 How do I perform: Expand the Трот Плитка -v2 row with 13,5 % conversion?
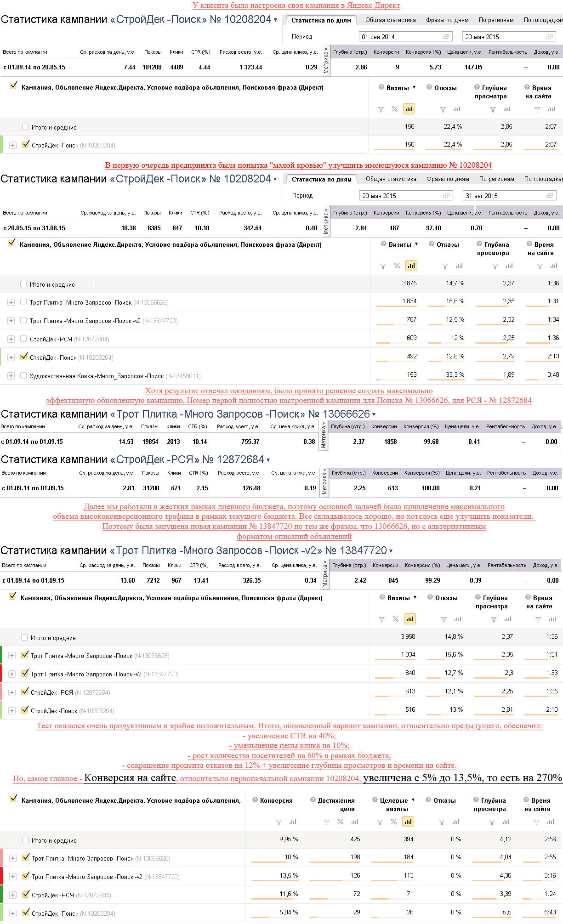tap(13, 877)
